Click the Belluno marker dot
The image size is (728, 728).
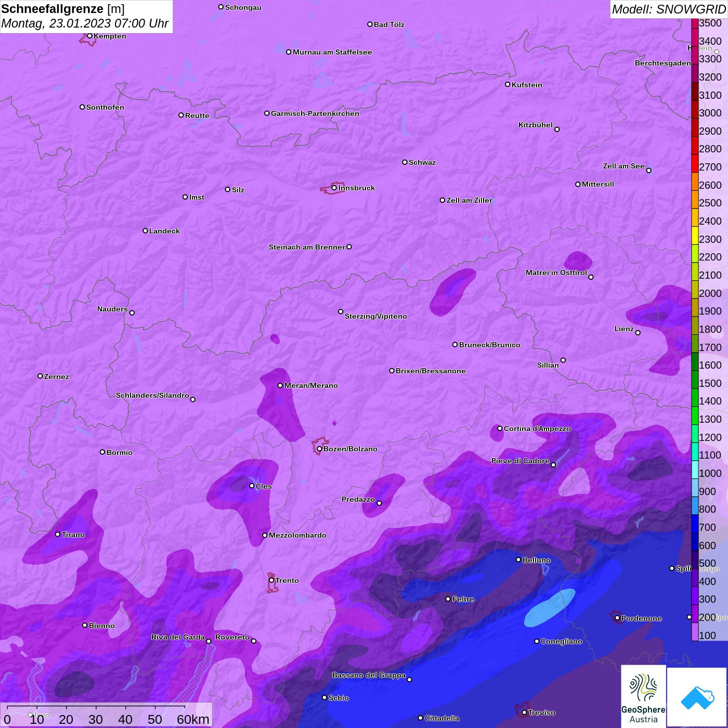(x=518, y=560)
